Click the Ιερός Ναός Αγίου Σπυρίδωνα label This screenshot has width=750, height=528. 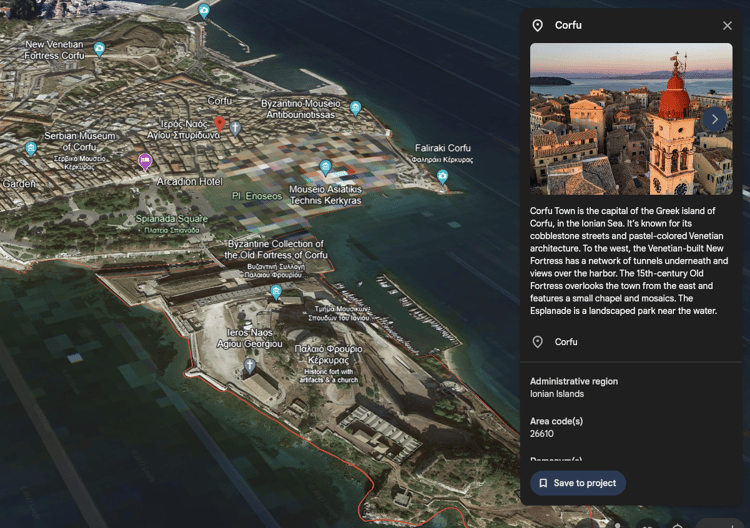pos(184,130)
